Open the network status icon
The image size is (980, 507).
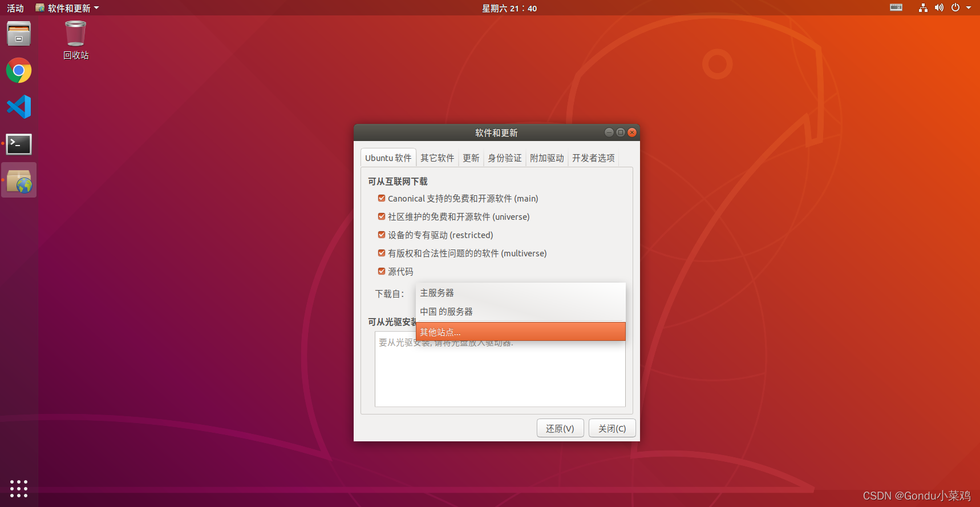pyautogui.click(x=923, y=7)
